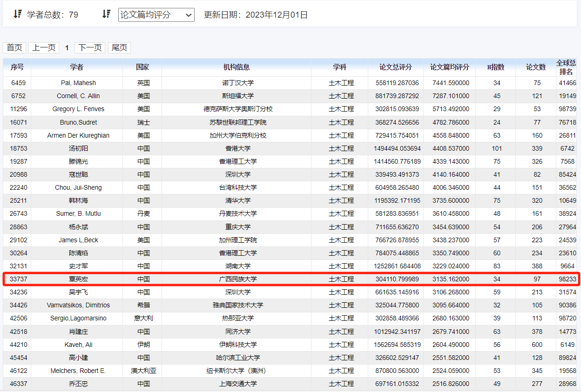The image size is (581, 392).
Task: Click the 学者 column header
Action: (x=77, y=67)
